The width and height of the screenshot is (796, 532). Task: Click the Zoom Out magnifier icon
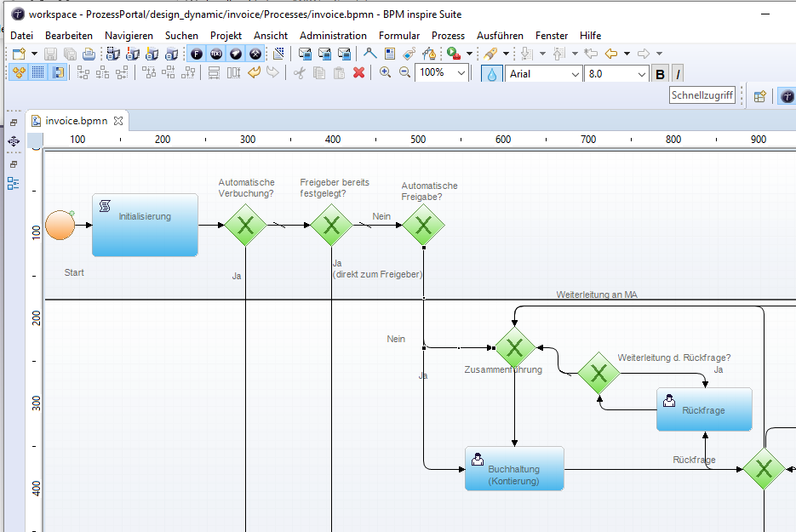click(x=404, y=72)
